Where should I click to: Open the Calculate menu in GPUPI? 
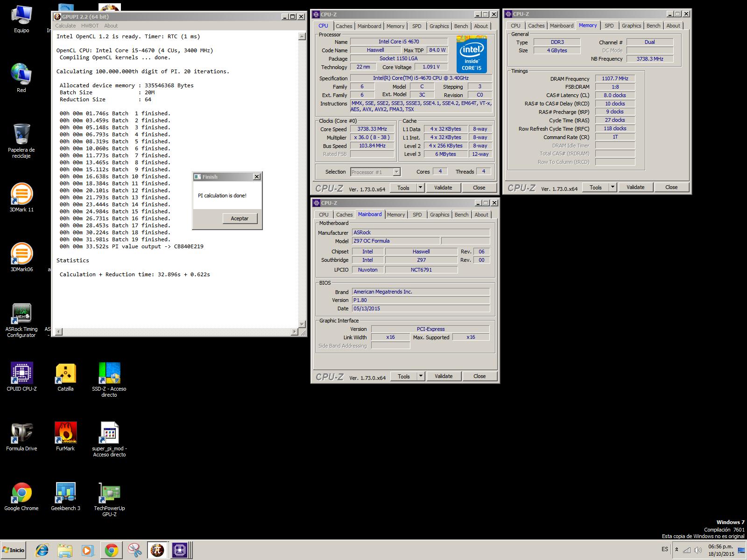click(x=65, y=26)
